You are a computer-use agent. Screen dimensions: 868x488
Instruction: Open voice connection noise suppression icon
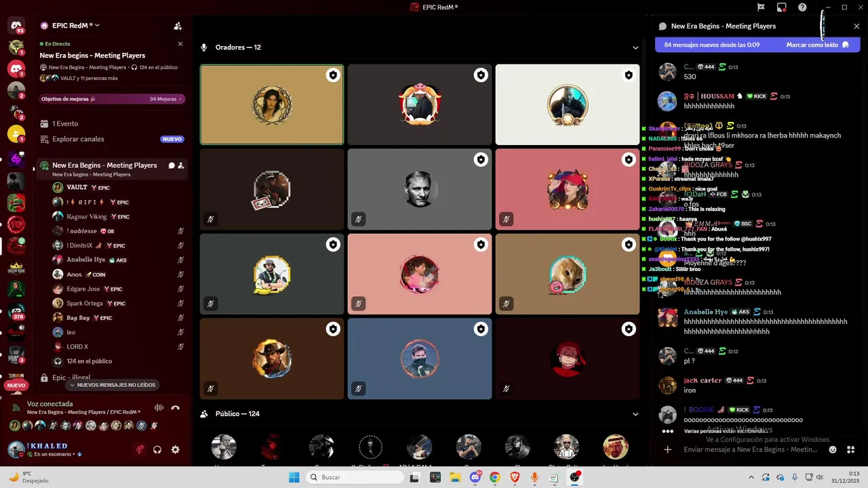tap(159, 407)
